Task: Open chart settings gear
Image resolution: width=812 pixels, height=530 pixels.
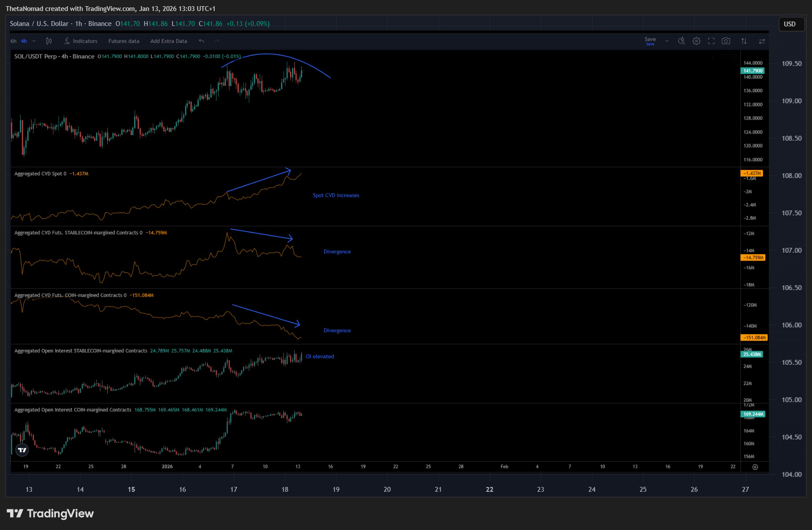Action: click(x=696, y=41)
